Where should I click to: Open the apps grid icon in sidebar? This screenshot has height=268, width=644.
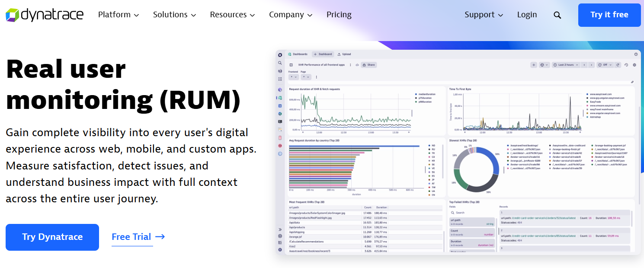click(x=280, y=80)
